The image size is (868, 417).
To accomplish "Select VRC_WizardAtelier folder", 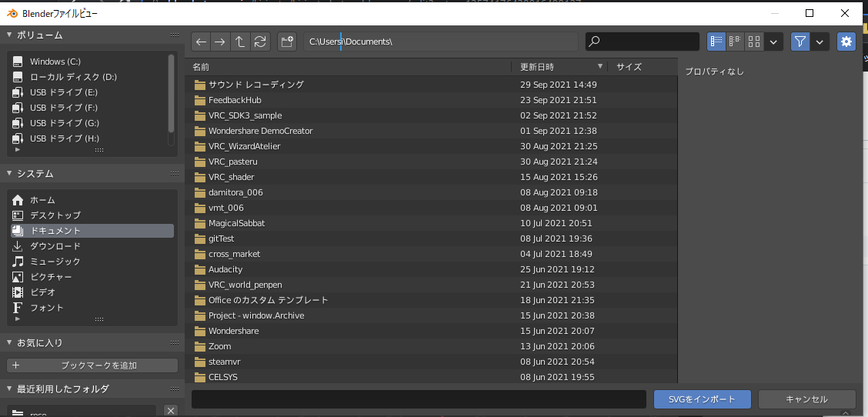I will click(431, 146).
